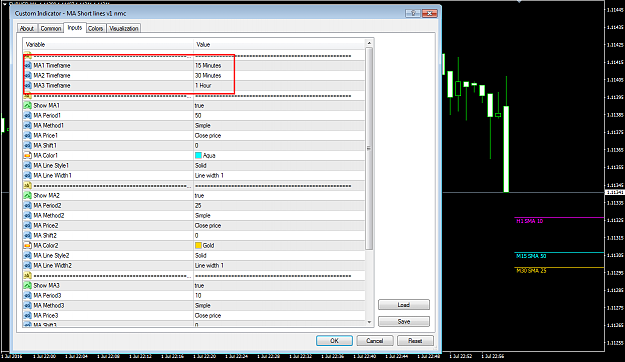Image resolution: width=625 pixels, height=362 pixels.
Task: Click the Gold color swatch for MA Color2
Action: point(198,246)
